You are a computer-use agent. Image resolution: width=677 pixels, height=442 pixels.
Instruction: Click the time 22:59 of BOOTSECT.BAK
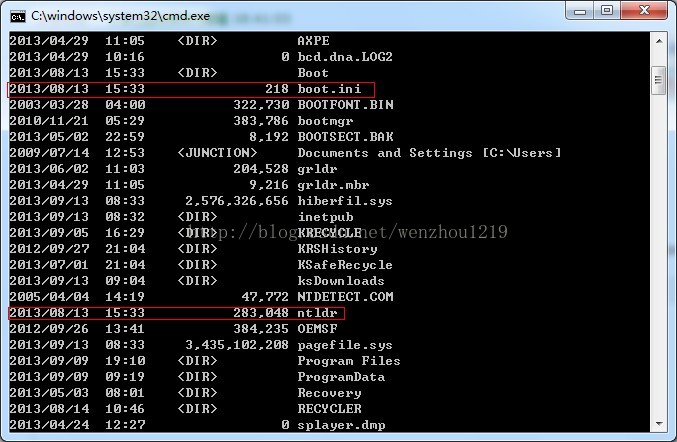click(125, 136)
